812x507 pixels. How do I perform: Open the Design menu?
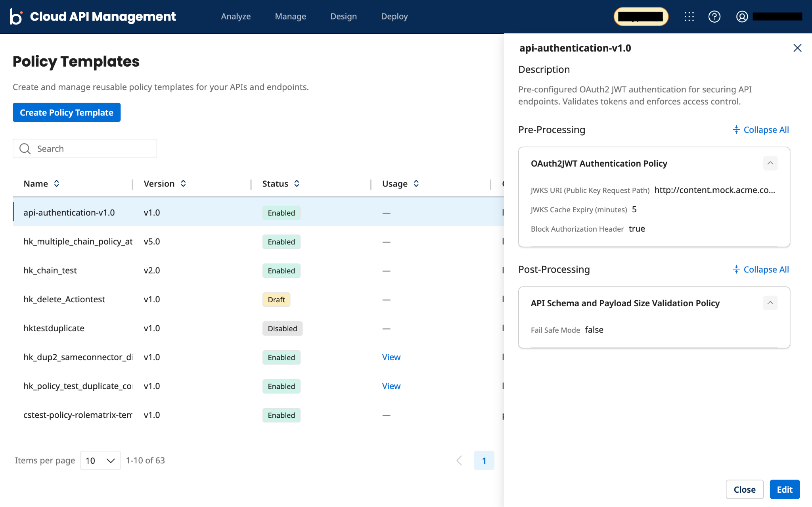click(x=344, y=16)
